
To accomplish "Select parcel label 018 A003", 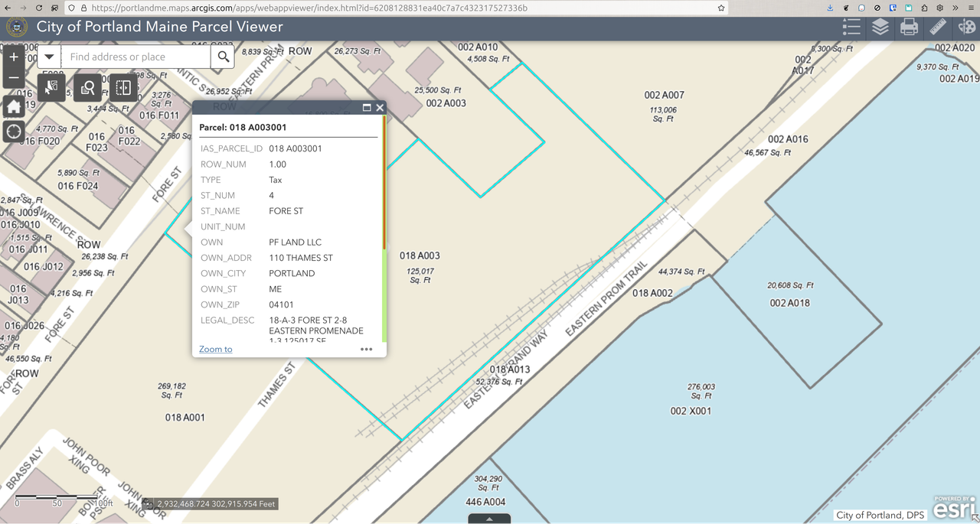I will tap(420, 255).
